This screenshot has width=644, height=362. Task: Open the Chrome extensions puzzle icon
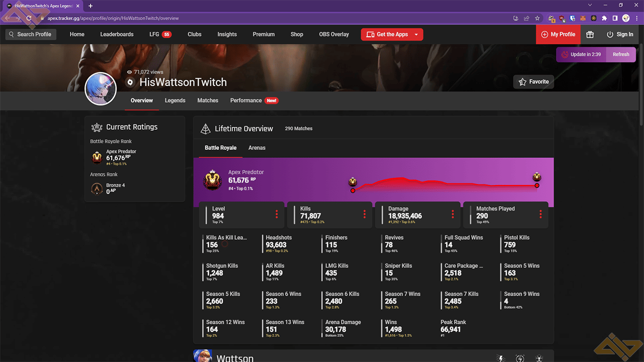pyautogui.click(x=604, y=18)
